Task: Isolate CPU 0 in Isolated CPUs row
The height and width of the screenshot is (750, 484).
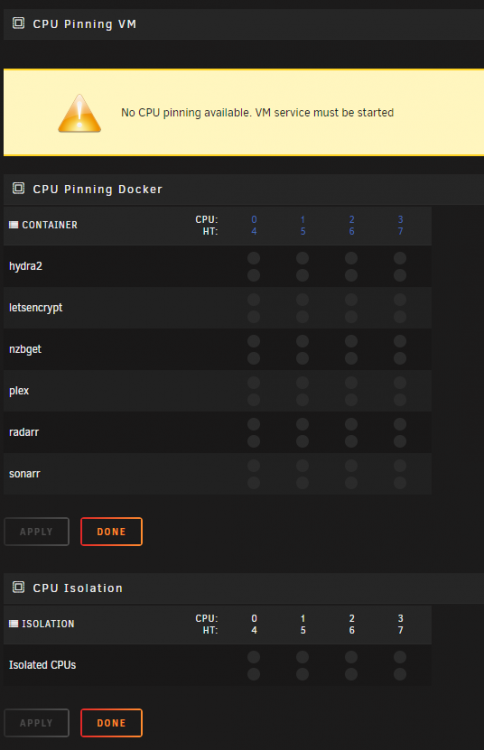Action: coord(254,657)
